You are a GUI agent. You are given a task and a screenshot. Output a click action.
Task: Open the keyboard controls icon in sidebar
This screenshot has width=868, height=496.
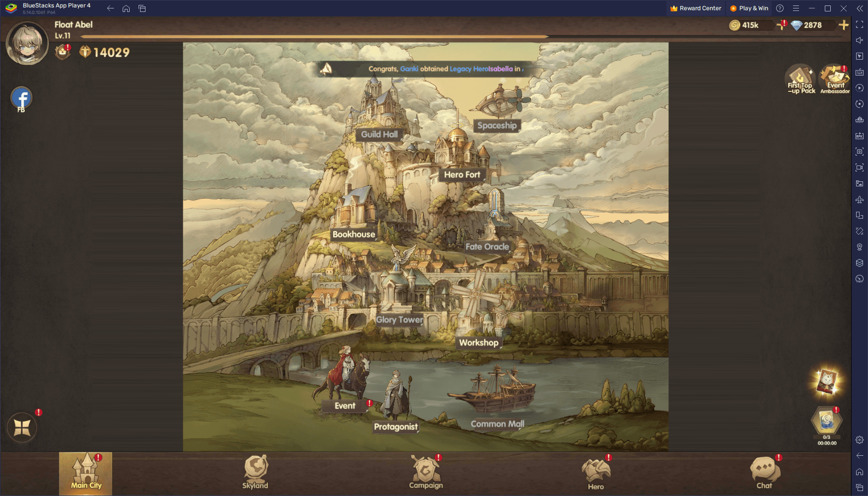click(x=860, y=72)
